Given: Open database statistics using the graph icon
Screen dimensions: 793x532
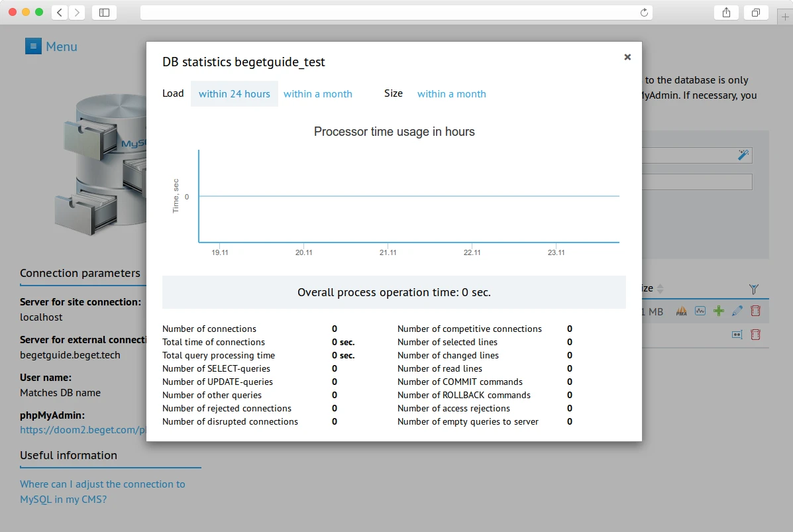Looking at the screenshot, I should click(700, 311).
